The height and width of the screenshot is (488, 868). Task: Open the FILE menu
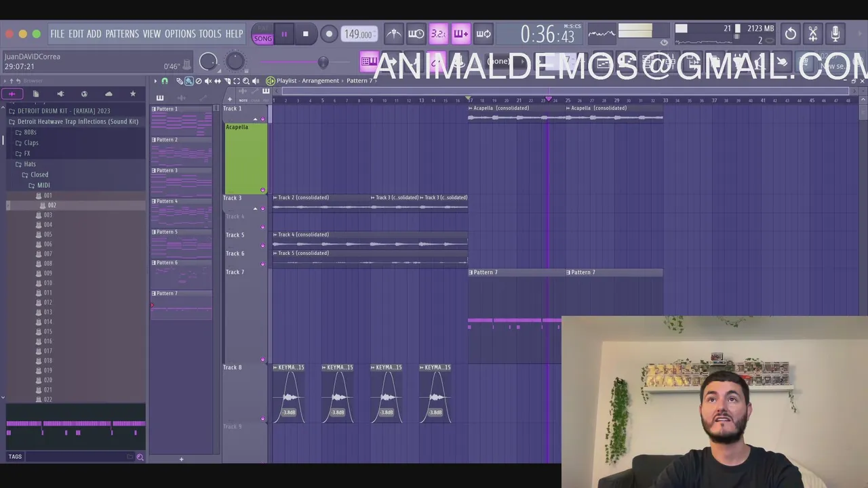point(58,34)
